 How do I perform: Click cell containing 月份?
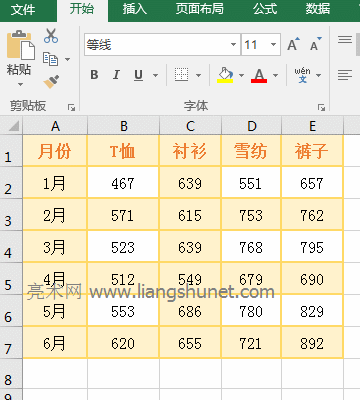[x=55, y=151]
